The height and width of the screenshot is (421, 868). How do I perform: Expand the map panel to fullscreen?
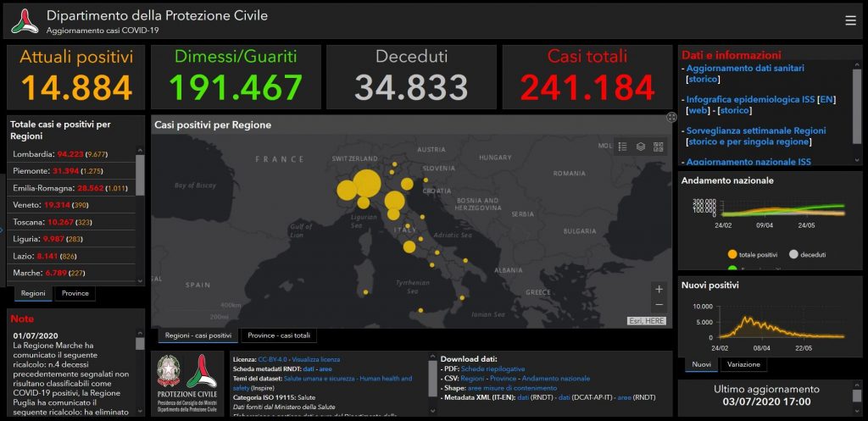671,118
